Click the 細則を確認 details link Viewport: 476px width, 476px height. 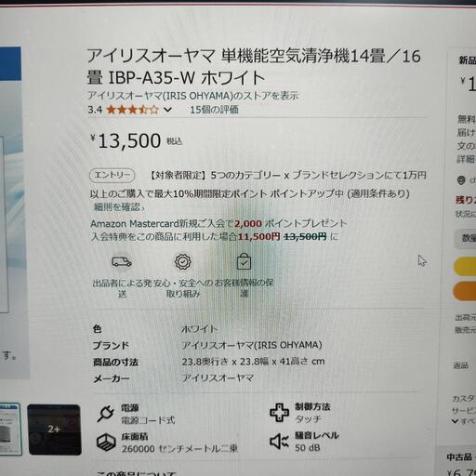click(119, 207)
